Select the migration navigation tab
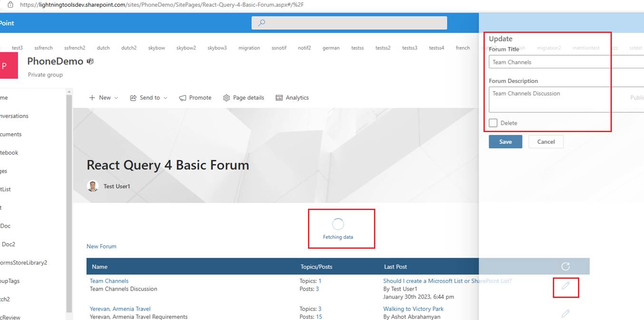This screenshot has width=644, height=320. click(x=249, y=48)
